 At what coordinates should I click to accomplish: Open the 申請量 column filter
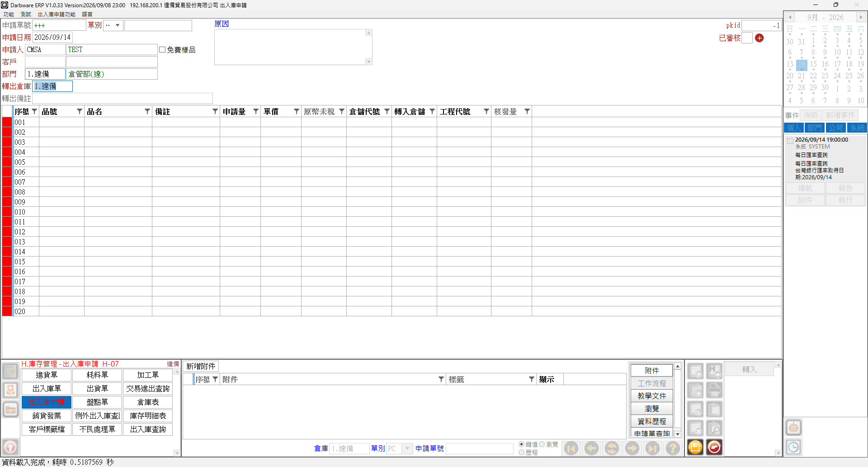pyautogui.click(x=256, y=111)
